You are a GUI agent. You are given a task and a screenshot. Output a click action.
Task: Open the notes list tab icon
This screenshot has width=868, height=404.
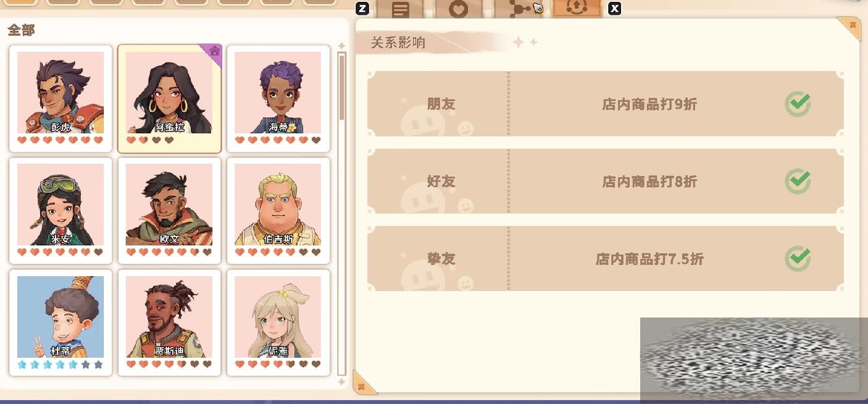[400, 9]
